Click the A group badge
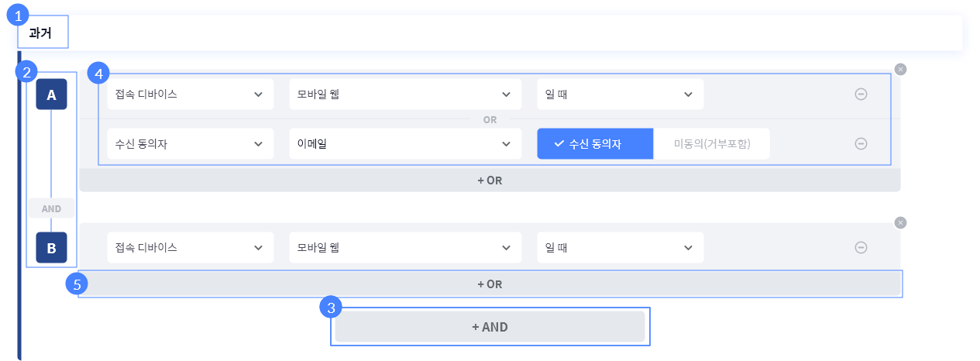This screenshot has height=361, width=980. click(51, 95)
